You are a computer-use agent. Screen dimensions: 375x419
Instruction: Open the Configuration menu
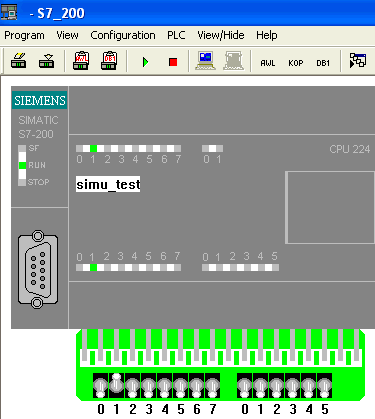pos(123,35)
